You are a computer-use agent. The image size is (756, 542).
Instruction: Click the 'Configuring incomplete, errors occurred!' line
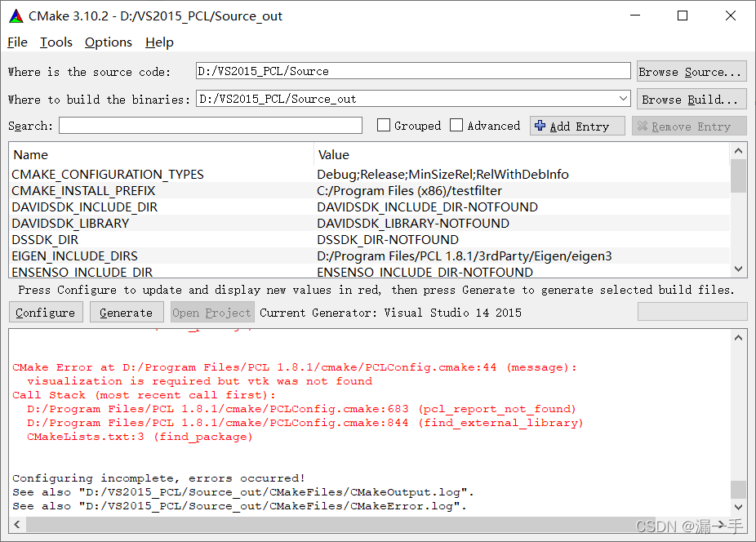(x=158, y=478)
